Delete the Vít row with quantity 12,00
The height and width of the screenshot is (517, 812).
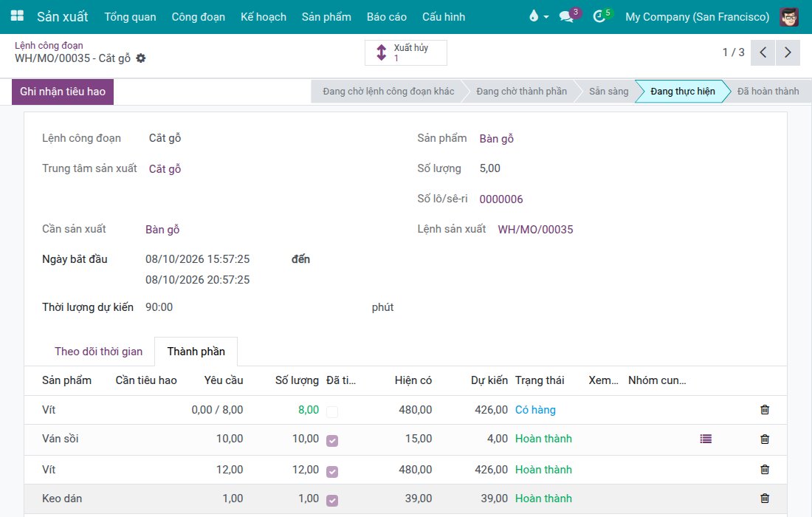(x=764, y=469)
